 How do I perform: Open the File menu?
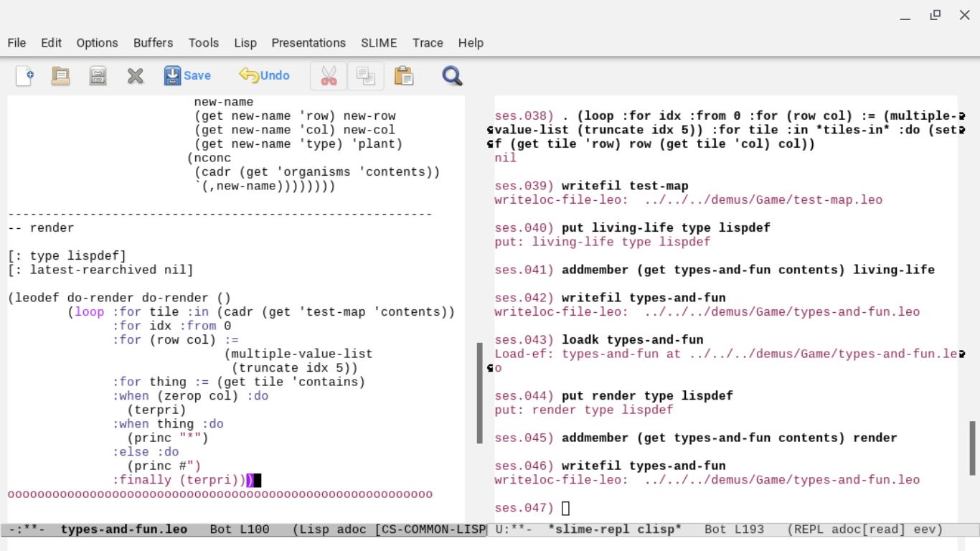[x=17, y=43]
